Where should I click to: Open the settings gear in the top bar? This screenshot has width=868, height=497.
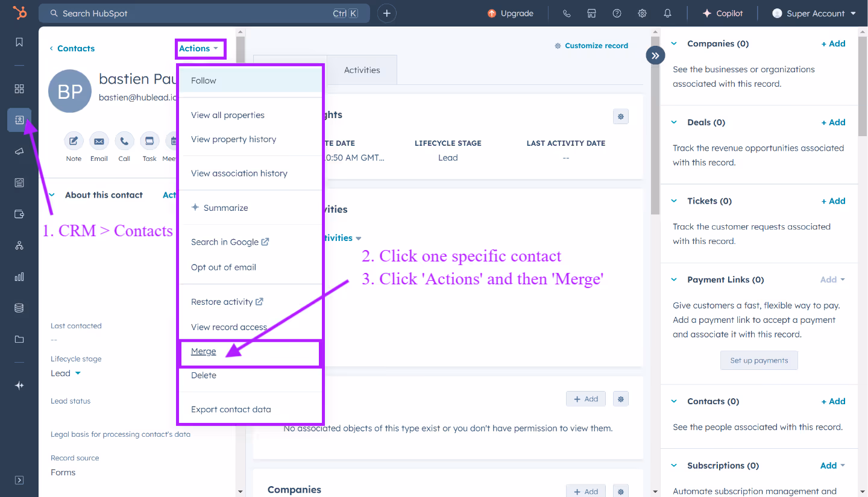pos(642,13)
